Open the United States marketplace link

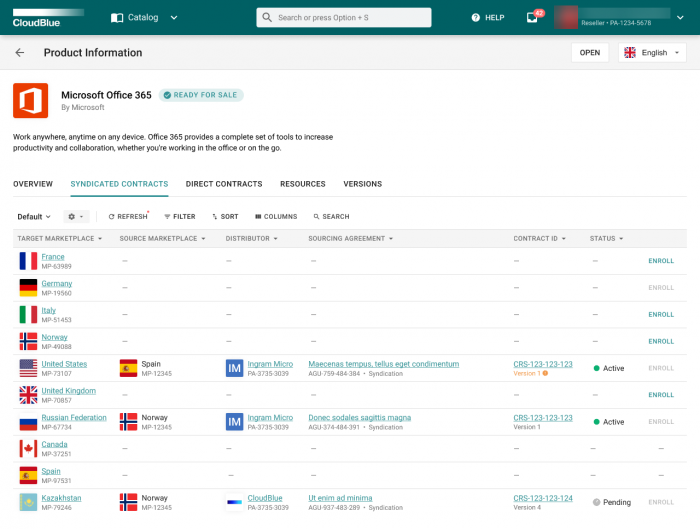click(x=64, y=364)
